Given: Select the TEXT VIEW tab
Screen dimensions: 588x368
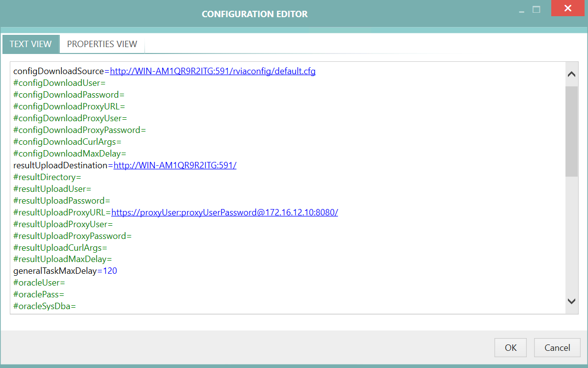Looking at the screenshot, I should 30,44.
